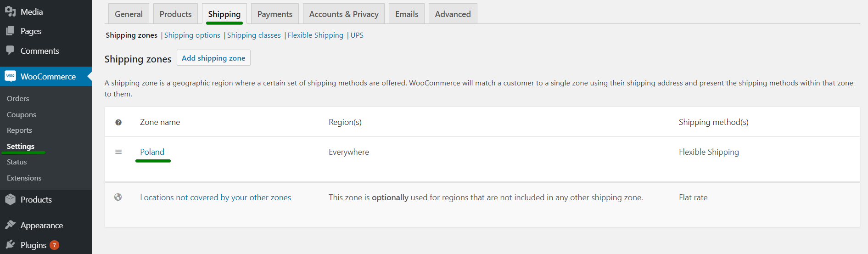Switch to the Payments tab
Viewport: 868px width, 254px height.
pyautogui.click(x=274, y=14)
